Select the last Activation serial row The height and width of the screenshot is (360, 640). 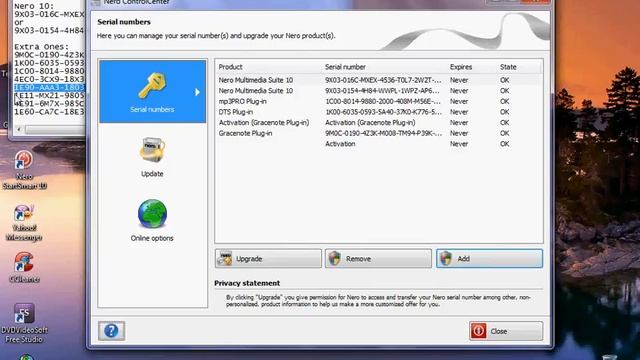[379, 144]
